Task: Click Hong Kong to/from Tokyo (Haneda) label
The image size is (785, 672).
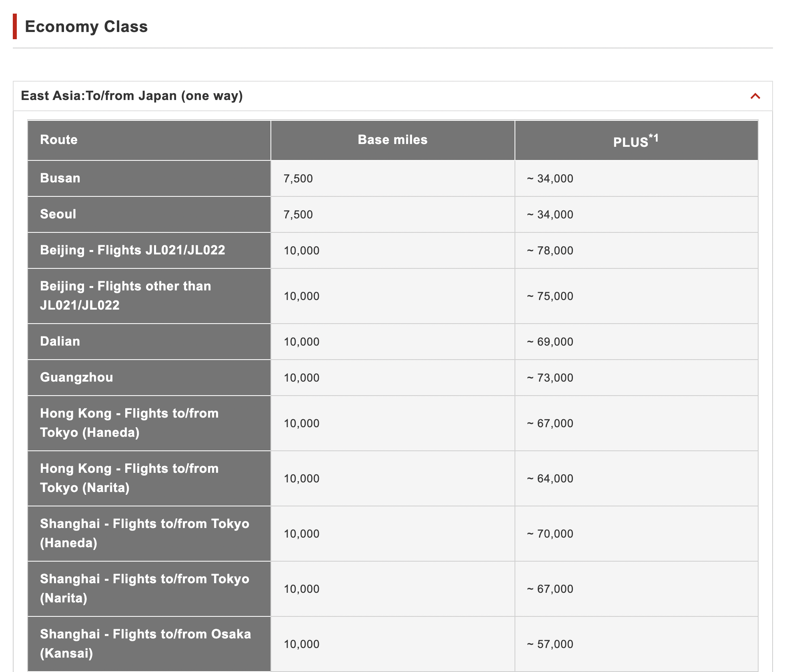Action: (129, 423)
